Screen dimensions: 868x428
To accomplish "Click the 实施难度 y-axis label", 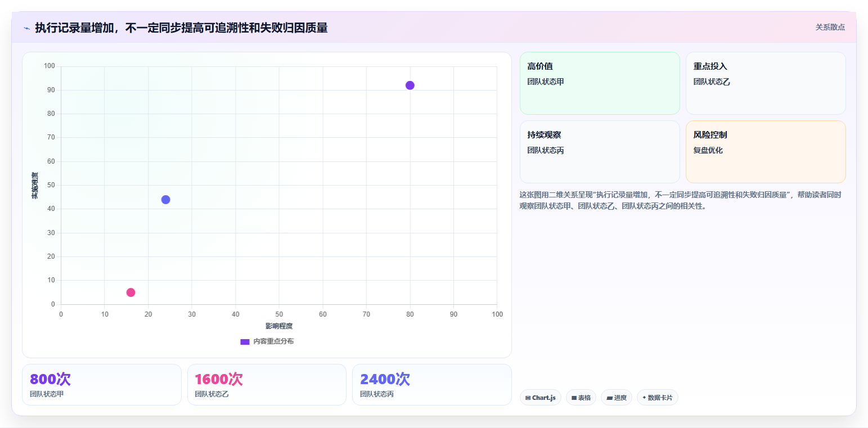I will tap(35, 186).
